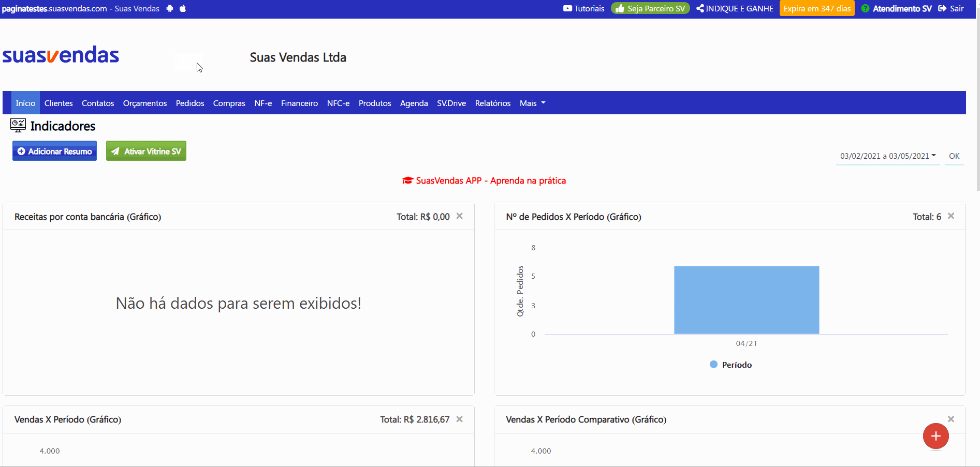This screenshot has width=980, height=467.
Task: Open the date range selector 03/02/2021 a 03/05/2021
Action: point(887,156)
